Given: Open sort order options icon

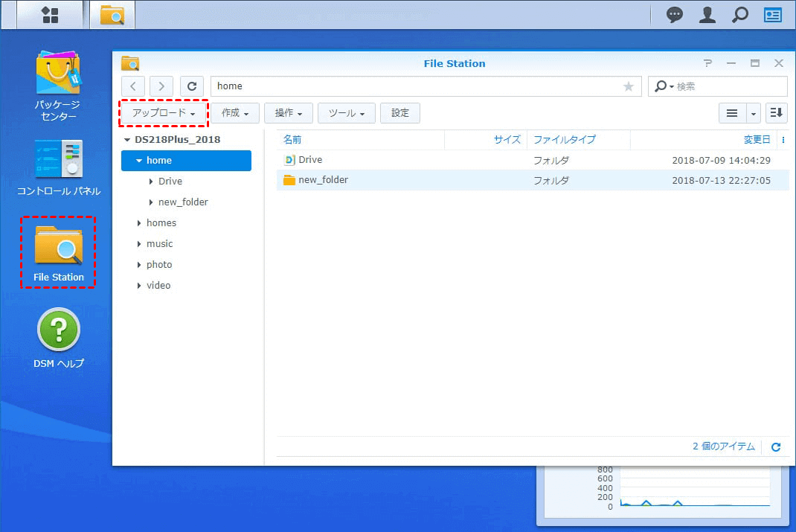Looking at the screenshot, I should click(x=776, y=112).
